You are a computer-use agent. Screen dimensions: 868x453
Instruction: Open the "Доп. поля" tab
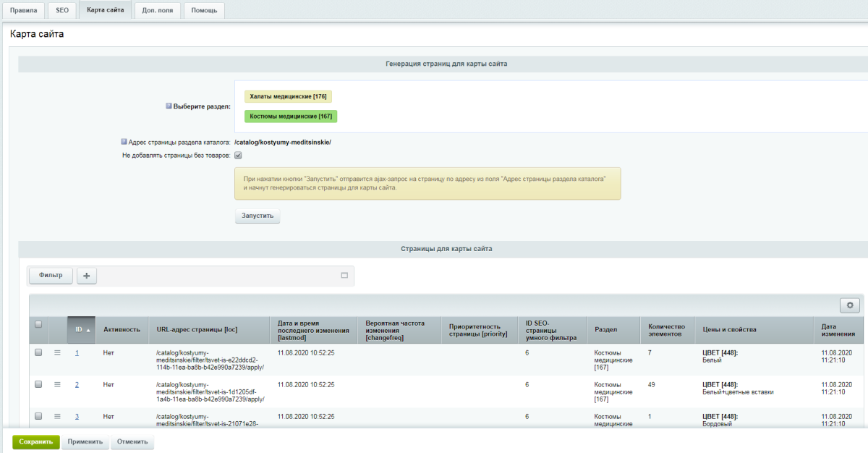(157, 10)
